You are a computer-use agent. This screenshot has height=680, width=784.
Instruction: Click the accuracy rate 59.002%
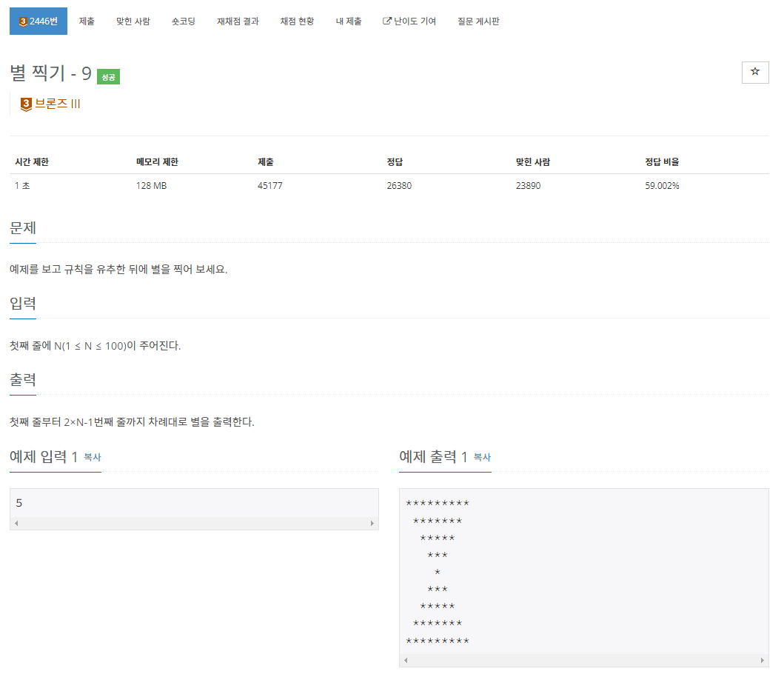click(x=662, y=186)
